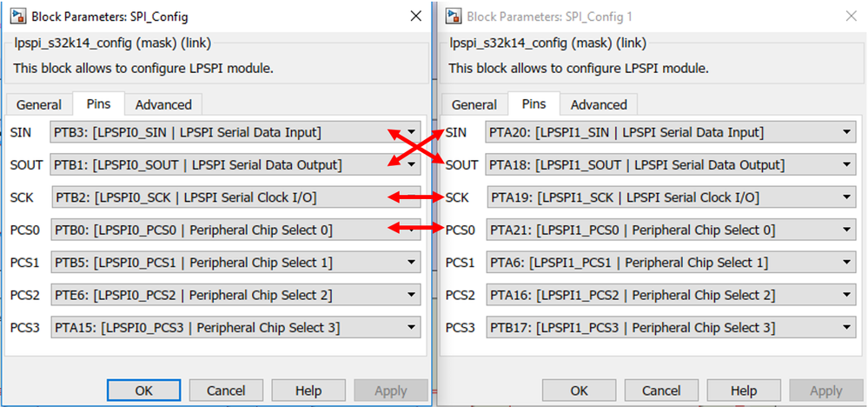Click Help in the SPI_Config 1 dialog

(x=743, y=390)
